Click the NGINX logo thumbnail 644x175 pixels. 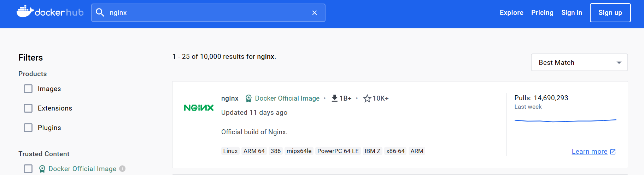coord(199,108)
